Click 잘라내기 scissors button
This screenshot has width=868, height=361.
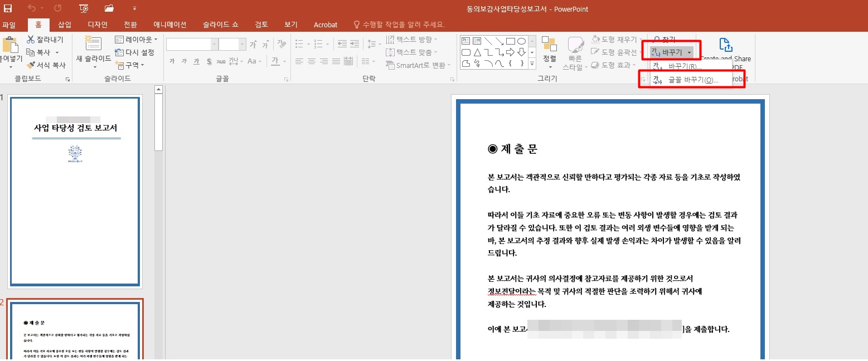point(45,40)
